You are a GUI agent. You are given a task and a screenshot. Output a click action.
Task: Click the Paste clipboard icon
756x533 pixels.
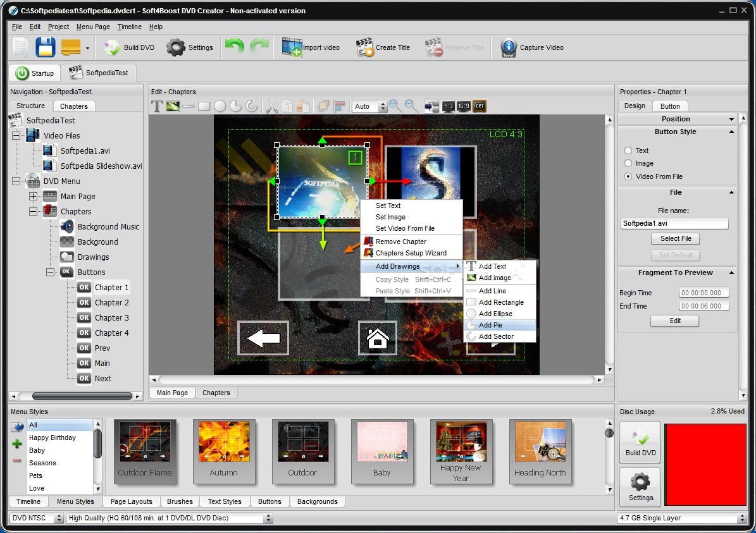coord(303,106)
